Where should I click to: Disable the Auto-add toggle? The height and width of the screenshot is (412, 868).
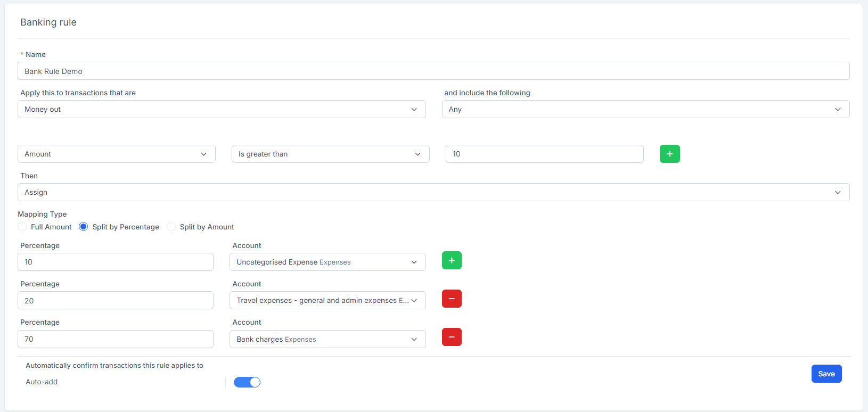(247, 382)
